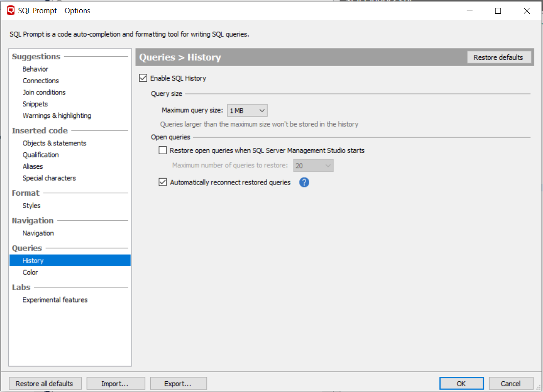Toggle Automatically reconnect restored queries checkbox

click(162, 182)
